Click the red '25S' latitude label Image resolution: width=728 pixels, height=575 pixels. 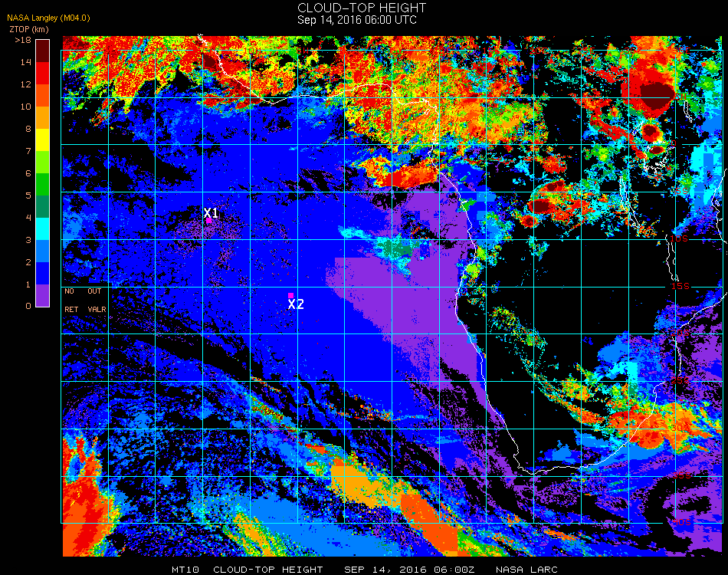click(x=680, y=381)
